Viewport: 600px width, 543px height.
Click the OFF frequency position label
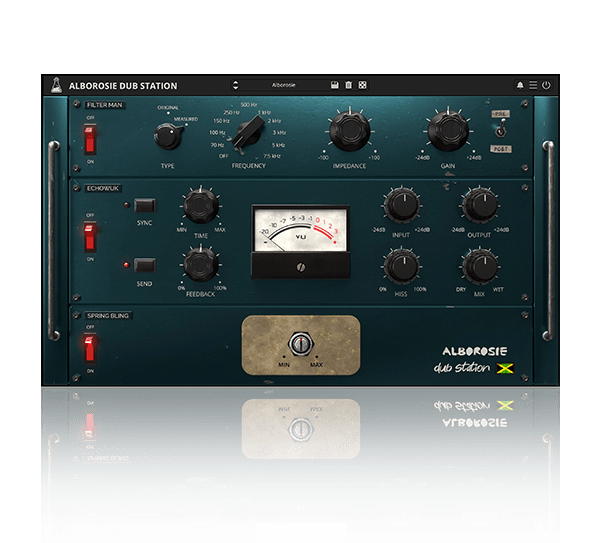[223, 156]
